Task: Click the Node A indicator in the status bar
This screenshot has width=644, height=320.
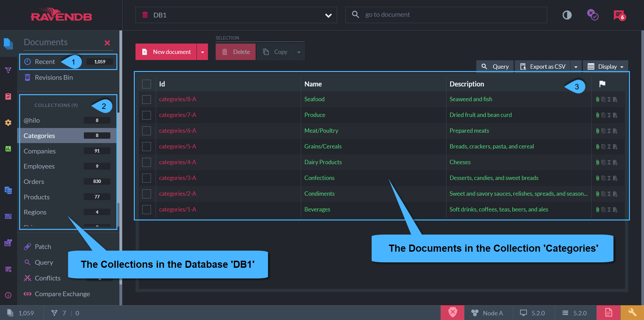Action: (x=487, y=313)
